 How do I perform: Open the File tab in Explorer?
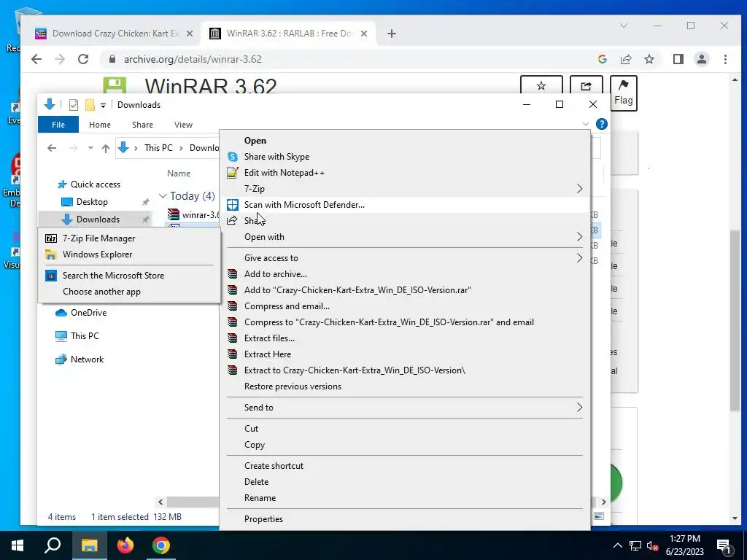point(58,125)
